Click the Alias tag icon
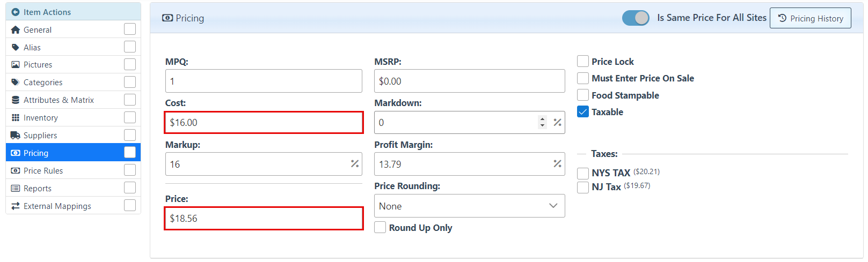 (15, 48)
